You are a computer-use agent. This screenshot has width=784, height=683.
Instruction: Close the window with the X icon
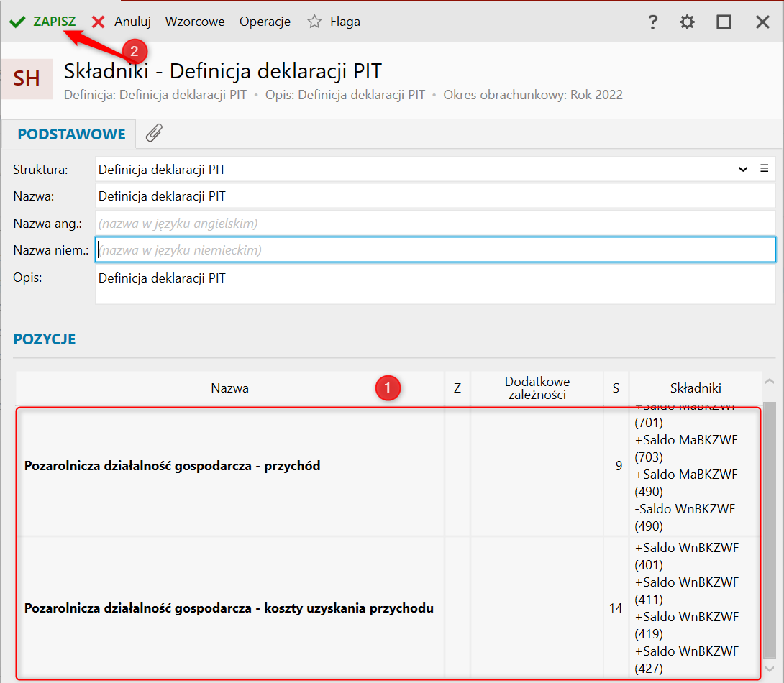tap(762, 22)
